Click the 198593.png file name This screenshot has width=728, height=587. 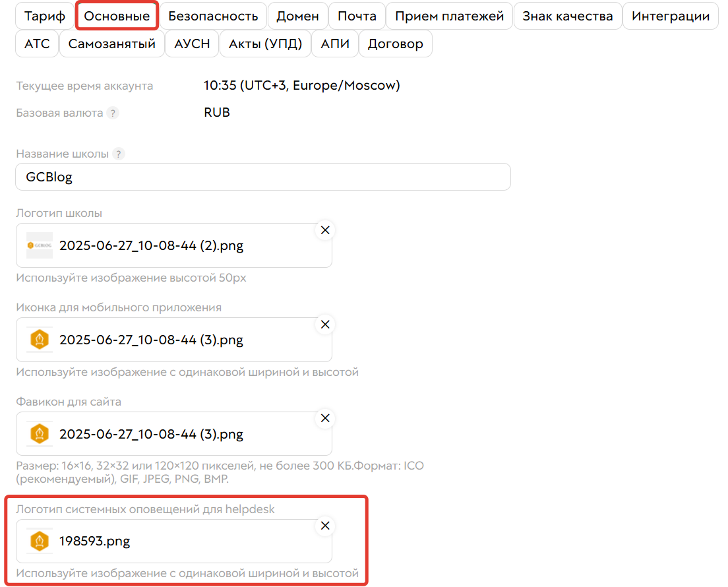point(95,541)
